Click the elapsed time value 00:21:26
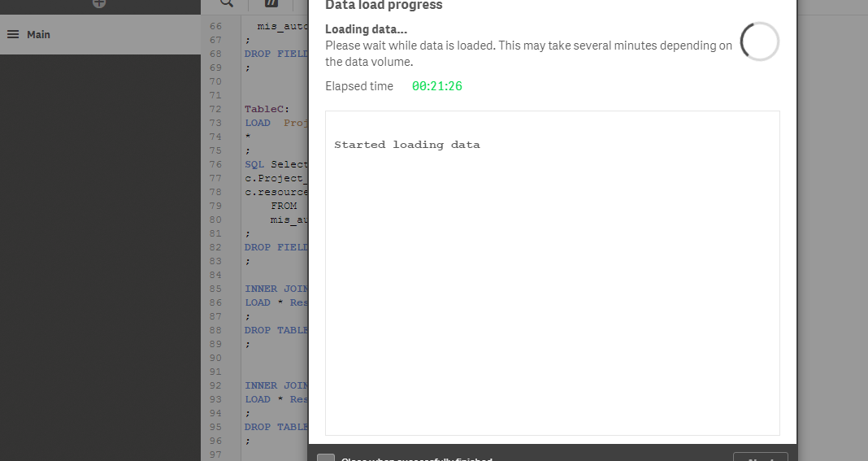The height and width of the screenshot is (461, 868). pos(436,86)
